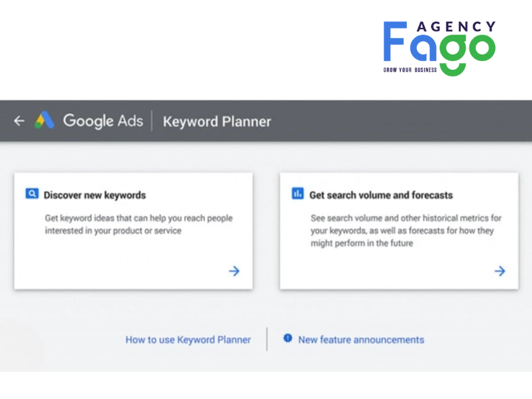Viewport: 532px width, 399px height.
Task: Click the blue arrow on search volume card
Action: tap(499, 271)
